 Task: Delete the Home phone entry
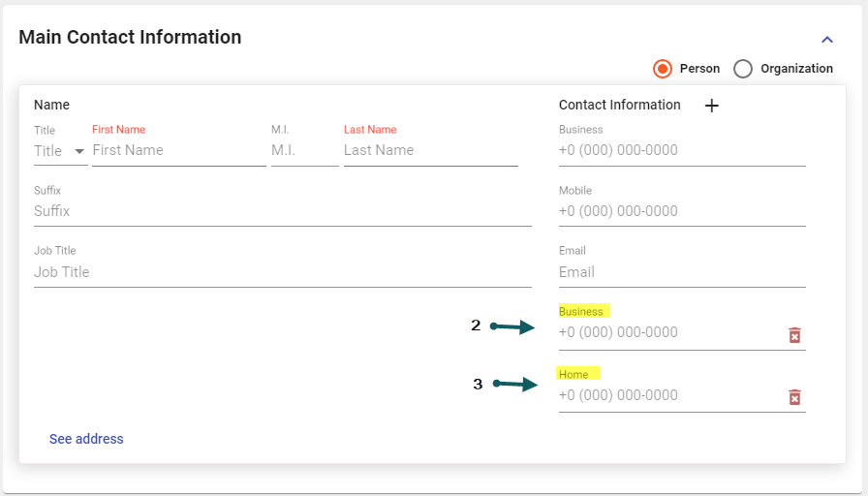794,397
